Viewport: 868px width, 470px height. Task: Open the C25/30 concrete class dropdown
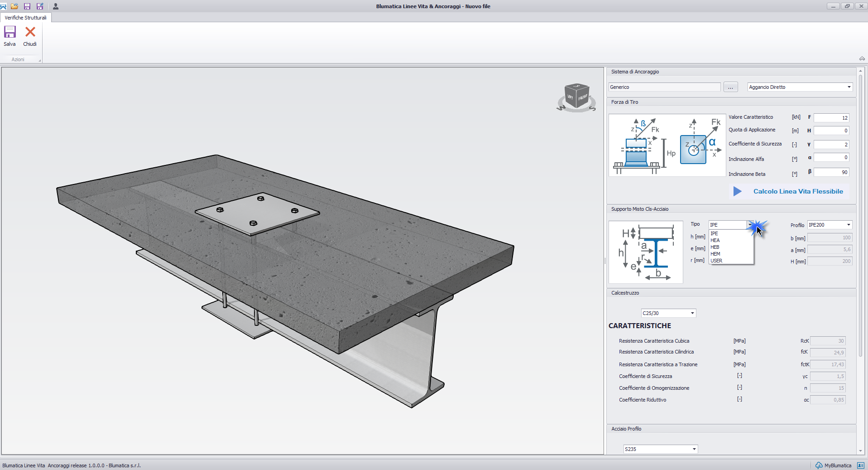click(692, 313)
